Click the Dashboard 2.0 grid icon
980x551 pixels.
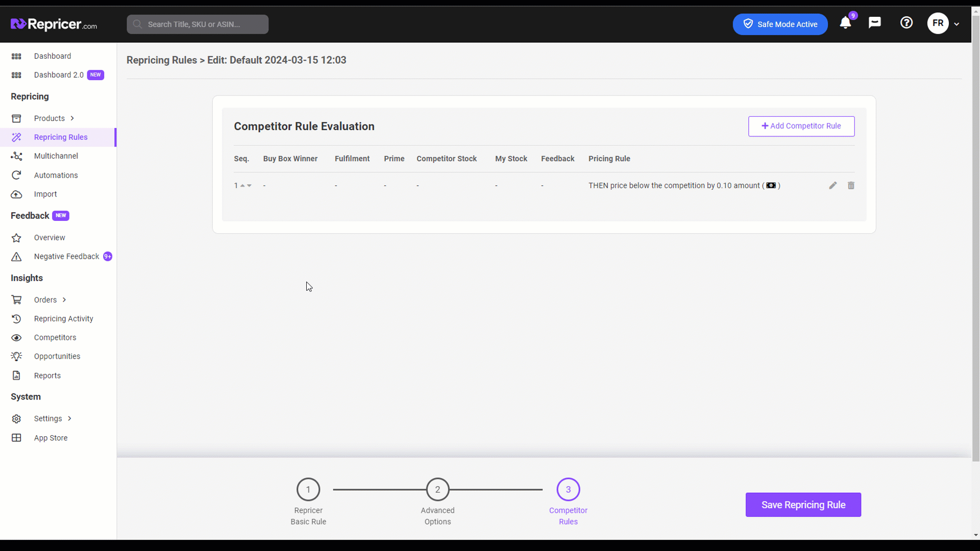[x=16, y=75]
